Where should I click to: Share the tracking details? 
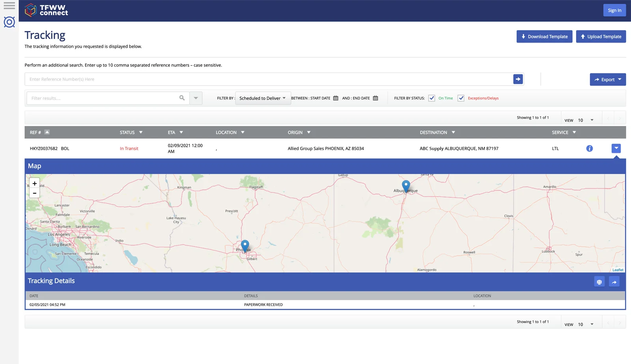tap(614, 282)
